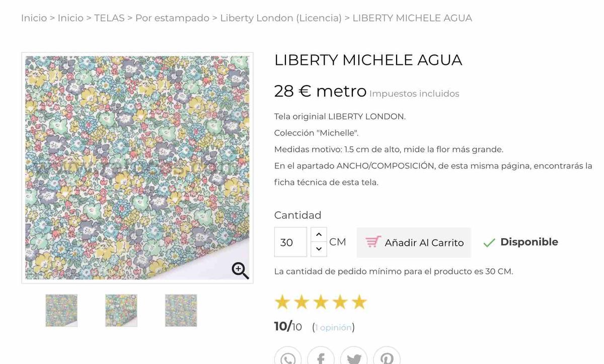Image resolution: width=604 pixels, height=364 pixels.
Task: Select the third fabric thumbnail
Action: tap(181, 310)
